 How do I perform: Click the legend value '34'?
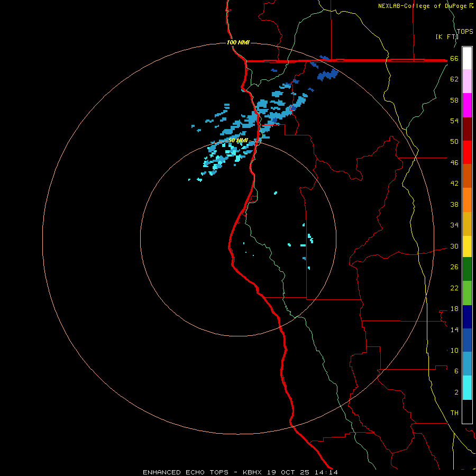tap(454, 225)
